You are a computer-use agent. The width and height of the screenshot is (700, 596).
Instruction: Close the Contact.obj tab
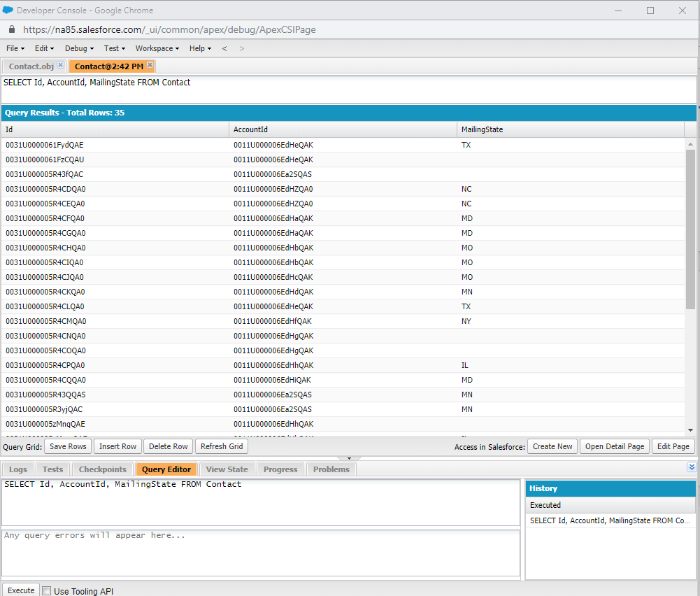point(60,65)
